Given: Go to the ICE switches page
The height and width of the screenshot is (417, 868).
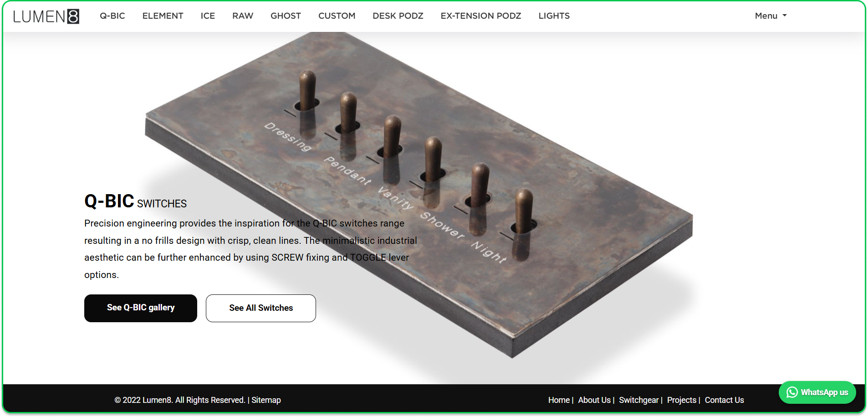Looking at the screenshot, I should pyautogui.click(x=208, y=16).
